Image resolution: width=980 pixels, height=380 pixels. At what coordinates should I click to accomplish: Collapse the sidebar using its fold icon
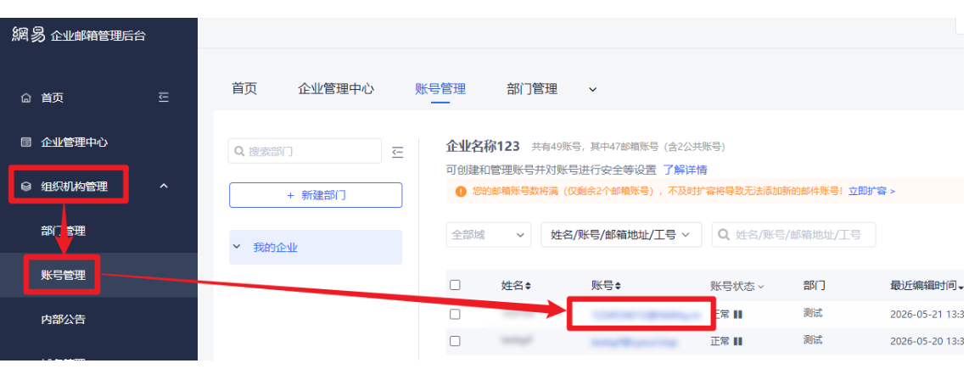[x=164, y=98]
